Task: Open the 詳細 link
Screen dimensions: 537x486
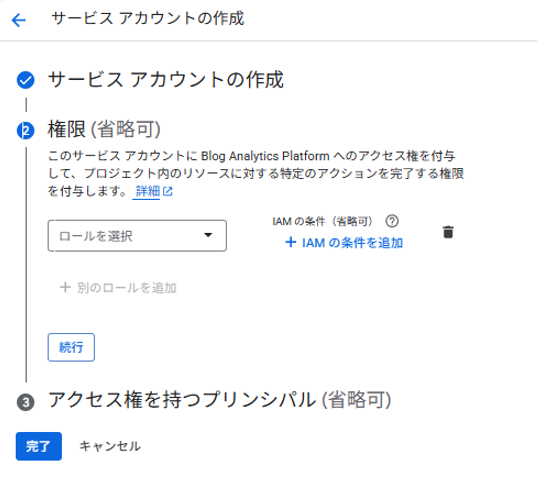Action: click(x=148, y=191)
